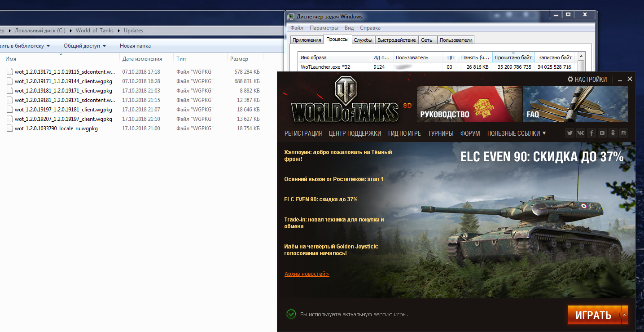This screenshot has height=332, width=644.
Task: Expand the ПОЛЕЗНЫЕ ССЫЛКИ dropdown
Action: [517, 133]
